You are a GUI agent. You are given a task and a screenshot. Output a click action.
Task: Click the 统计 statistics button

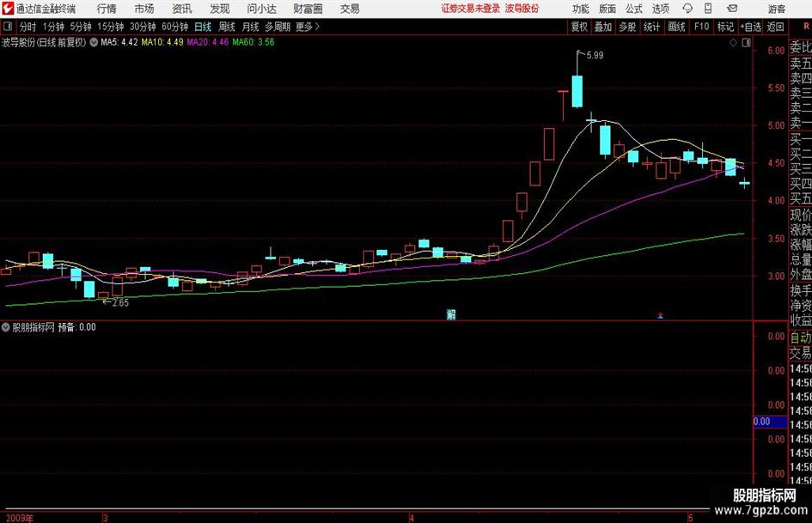coord(651,27)
